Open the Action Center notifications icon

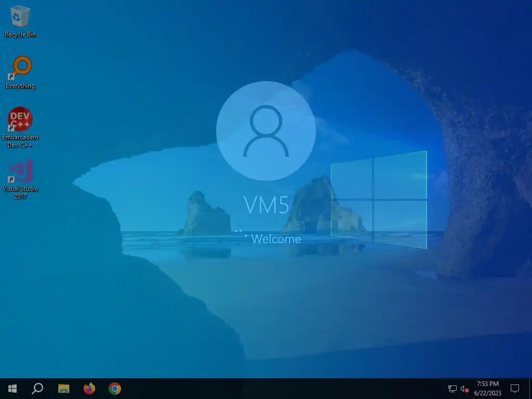[x=515, y=389]
